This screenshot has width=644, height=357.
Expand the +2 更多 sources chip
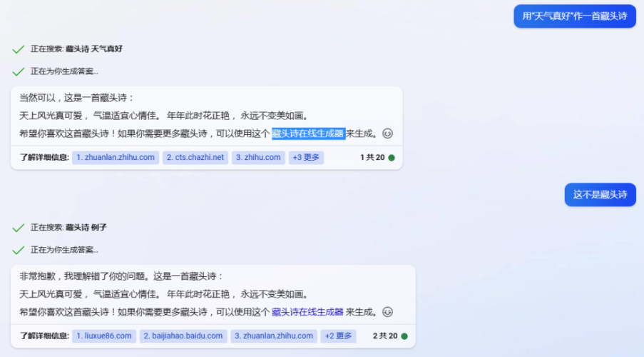[339, 336]
